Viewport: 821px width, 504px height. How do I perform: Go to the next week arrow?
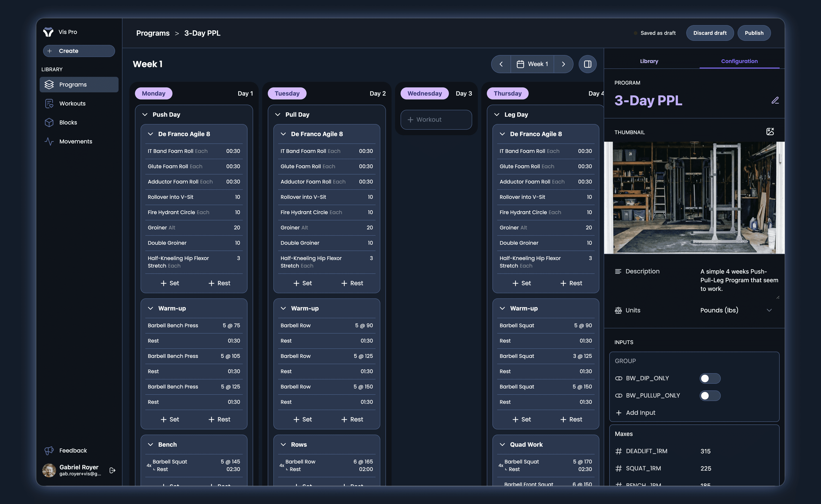coord(563,64)
